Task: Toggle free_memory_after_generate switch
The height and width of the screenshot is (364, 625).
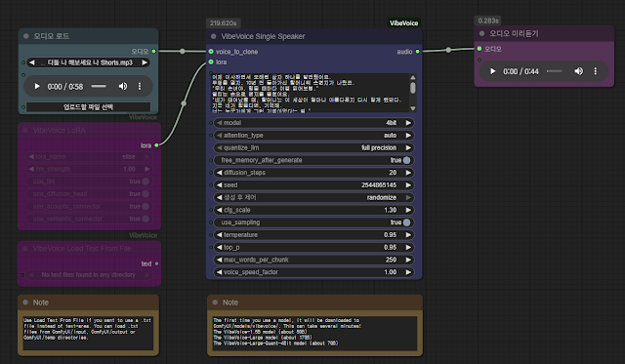Action: tap(406, 160)
